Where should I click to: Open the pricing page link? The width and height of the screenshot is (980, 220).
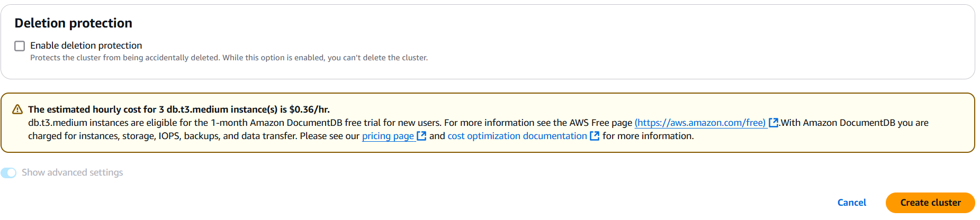pos(388,136)
